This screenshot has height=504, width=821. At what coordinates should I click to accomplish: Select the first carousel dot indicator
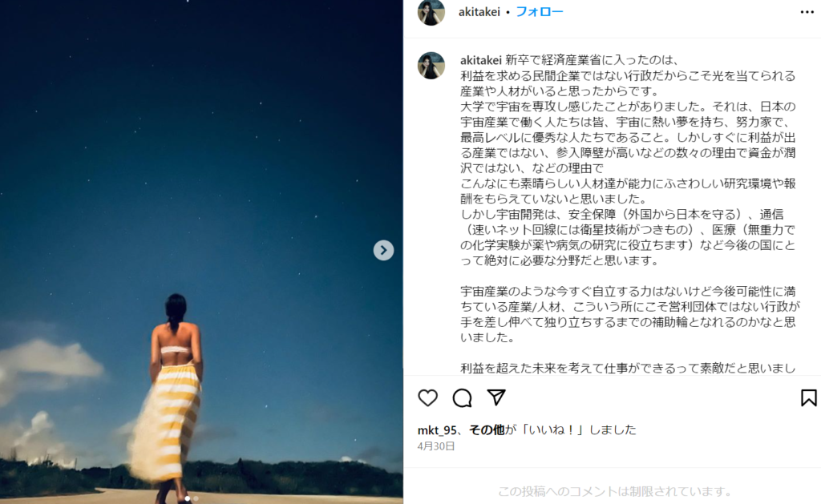188,498
